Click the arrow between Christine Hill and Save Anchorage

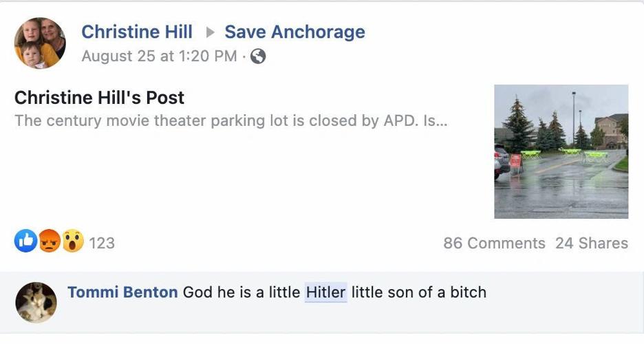210,32
